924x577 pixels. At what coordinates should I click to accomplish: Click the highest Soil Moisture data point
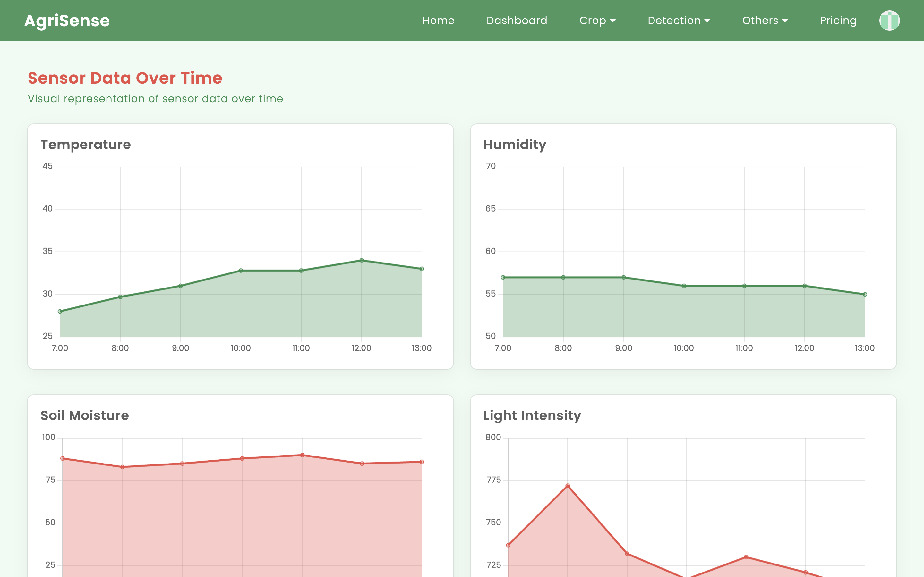pyautogui.click(x=302, y=455)
